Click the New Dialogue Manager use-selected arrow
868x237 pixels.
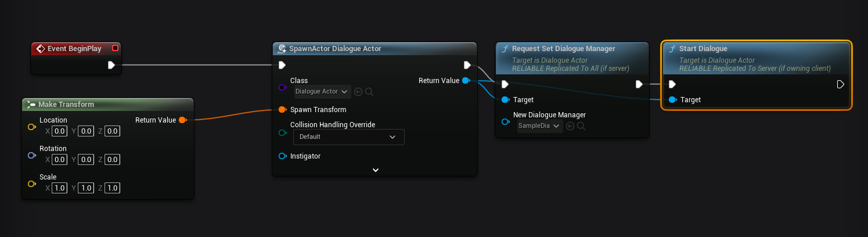(x=570, y=126)
